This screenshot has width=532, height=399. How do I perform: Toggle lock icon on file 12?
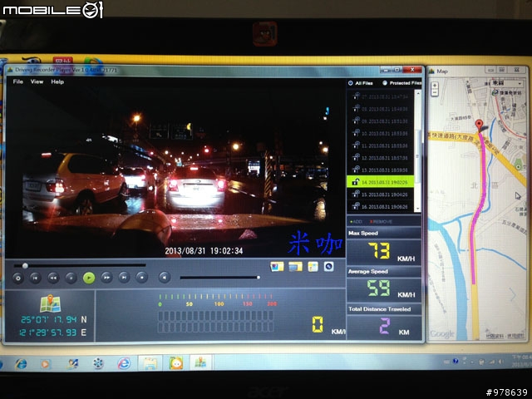[356, 157]
